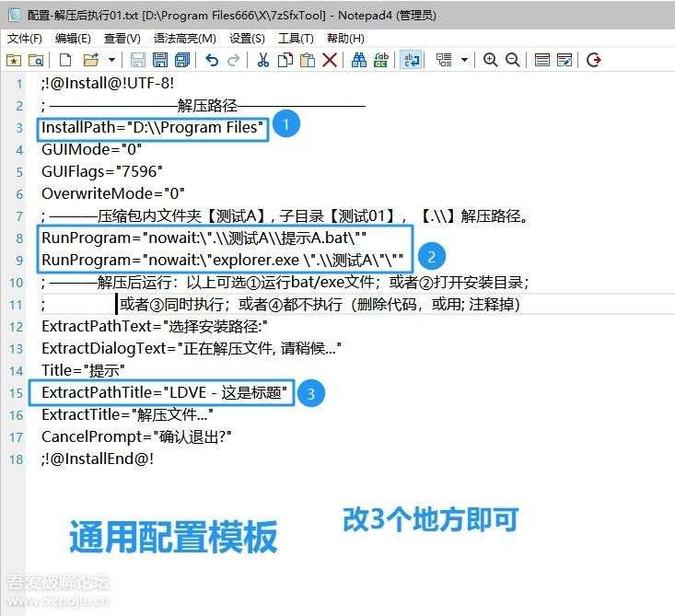Cut selection with the scissors icon
675x616 pixels.
[263, 60]
